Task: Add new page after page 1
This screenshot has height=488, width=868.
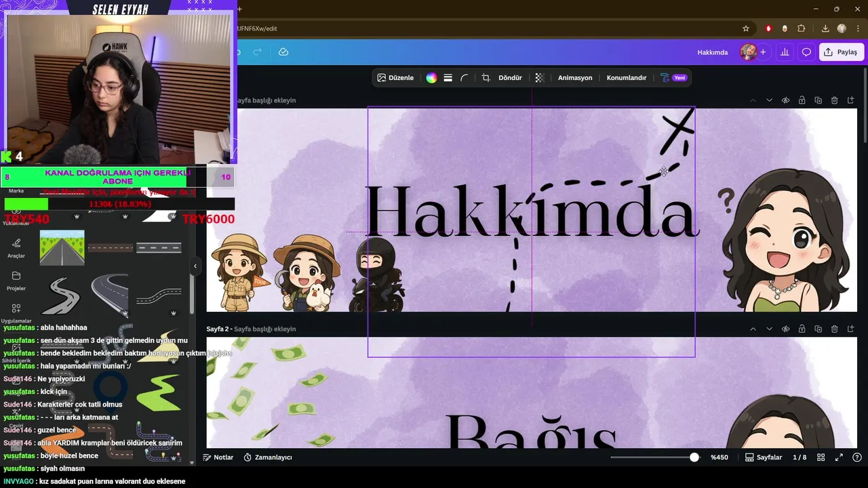Action: click(x=850, y=100)
